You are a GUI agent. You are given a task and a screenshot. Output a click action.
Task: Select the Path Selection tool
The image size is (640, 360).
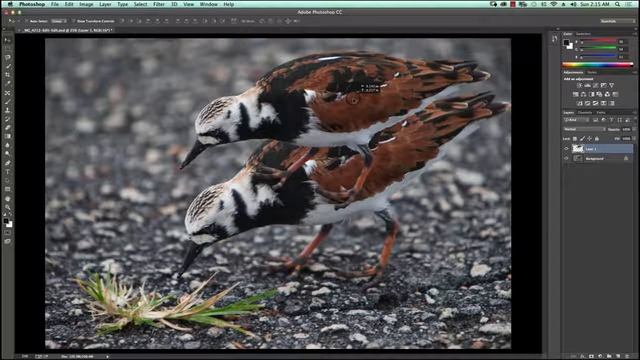tap(7, 180)
